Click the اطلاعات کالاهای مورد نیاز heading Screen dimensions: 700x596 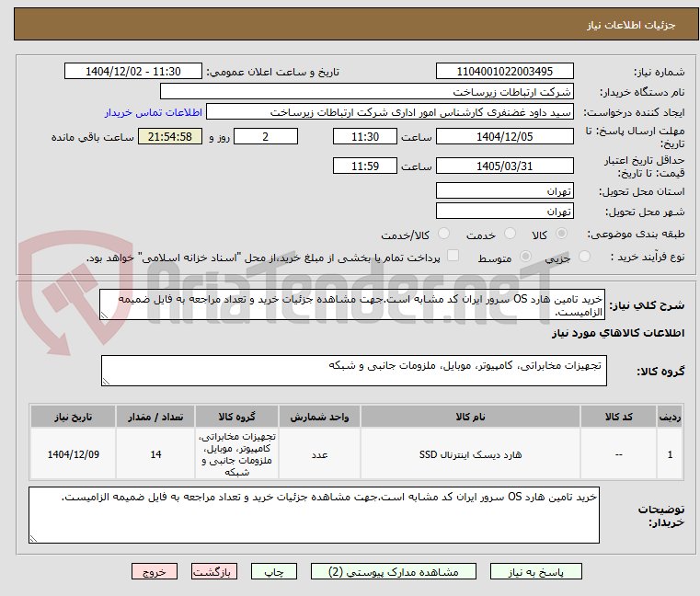point(618,333)
